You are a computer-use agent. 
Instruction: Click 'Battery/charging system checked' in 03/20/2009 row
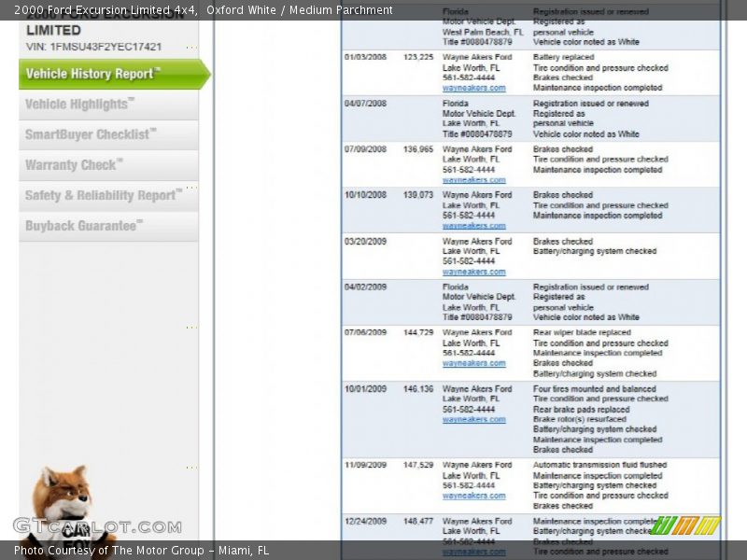tap(595, 251)
